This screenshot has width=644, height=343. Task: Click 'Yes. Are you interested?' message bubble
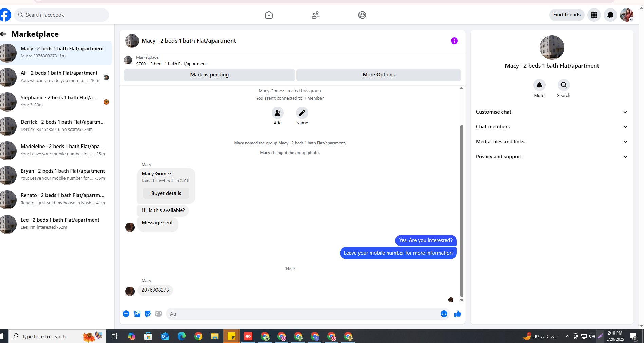click(x=426, y=240)
